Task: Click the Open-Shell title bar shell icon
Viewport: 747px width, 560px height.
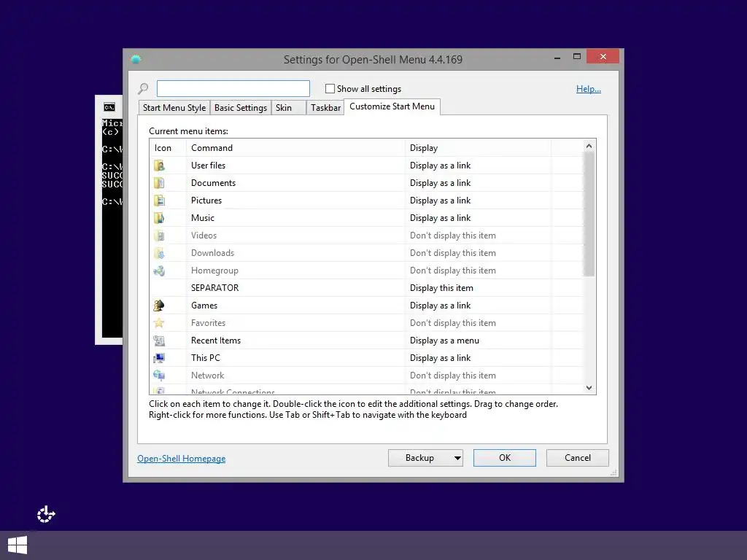Action: (136, 59)
